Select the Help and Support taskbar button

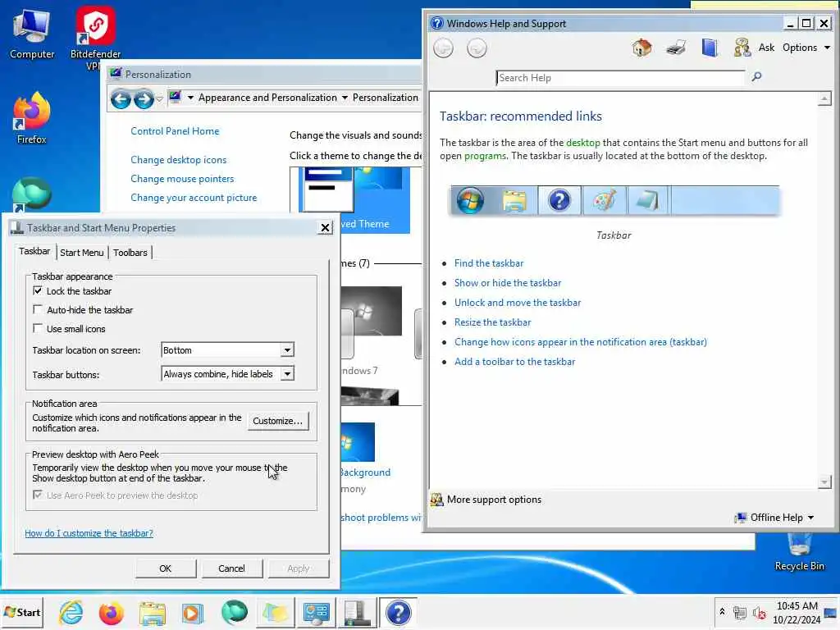[x=398, y=612]
